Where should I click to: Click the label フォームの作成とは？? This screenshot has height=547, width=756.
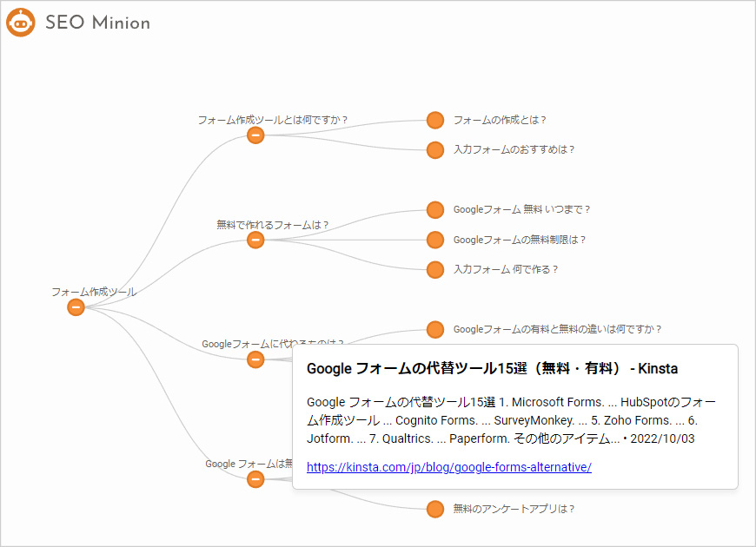[x=500, y=120]
